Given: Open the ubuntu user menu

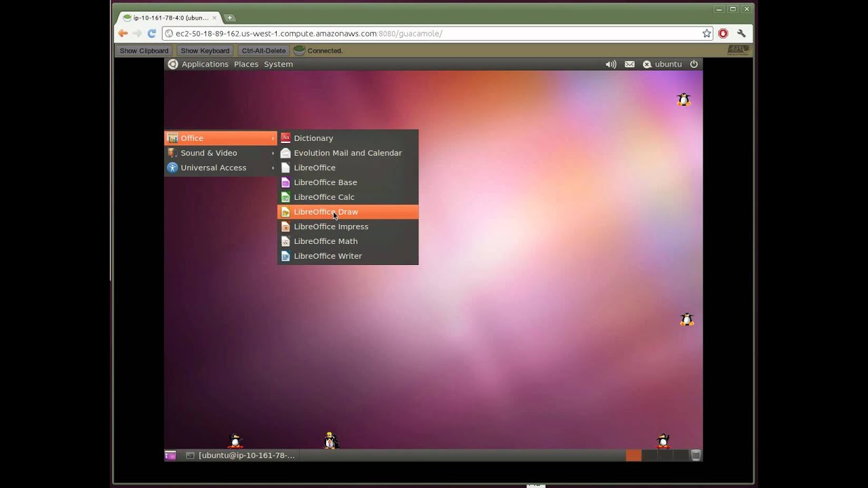Looking at the screenshot, I should coord(662,64).
